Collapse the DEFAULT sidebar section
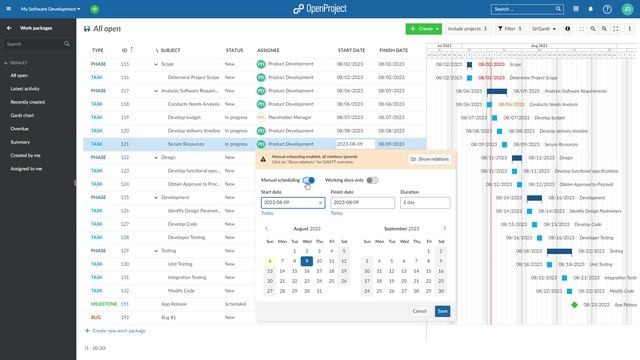The width and height of the screenshot is (640, 360). pos(6,63)
